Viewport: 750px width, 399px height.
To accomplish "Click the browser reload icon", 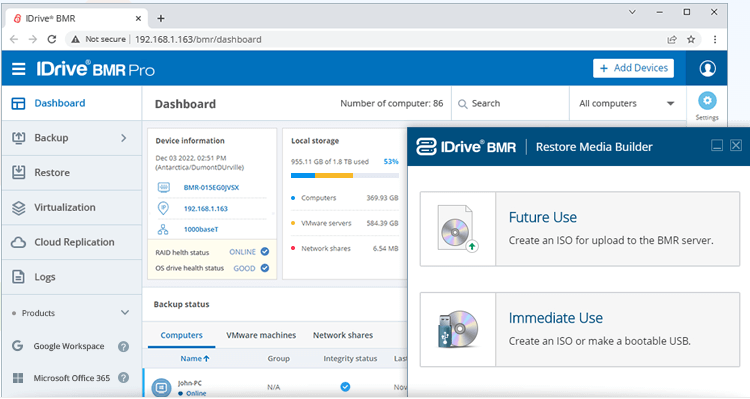I will click(x=52, y=39).
